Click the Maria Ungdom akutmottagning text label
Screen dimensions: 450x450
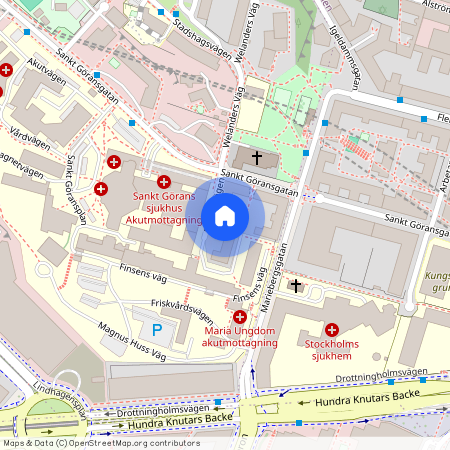pyautogui.click(x=239, y=337)
